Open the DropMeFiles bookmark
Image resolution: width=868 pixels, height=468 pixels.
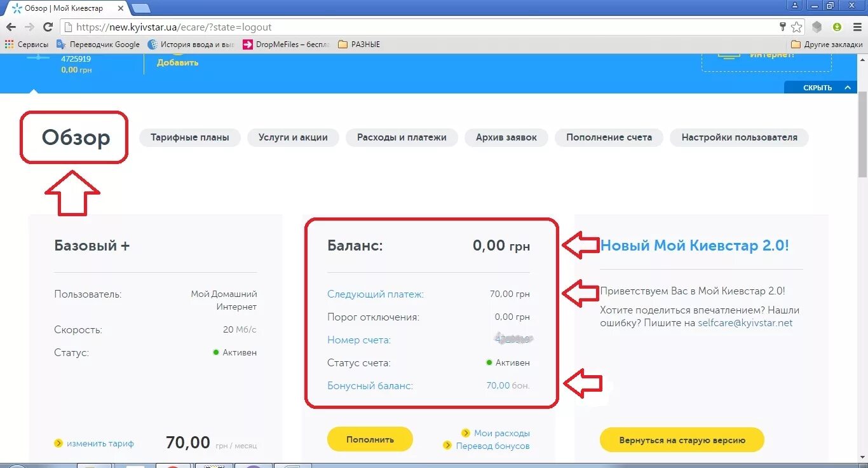287,45
